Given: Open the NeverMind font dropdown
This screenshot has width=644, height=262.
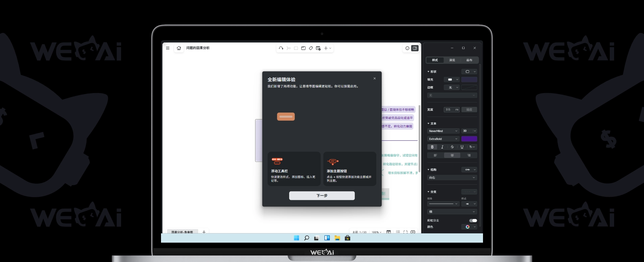Looking at the screenshot, I should tap(443, 131).
